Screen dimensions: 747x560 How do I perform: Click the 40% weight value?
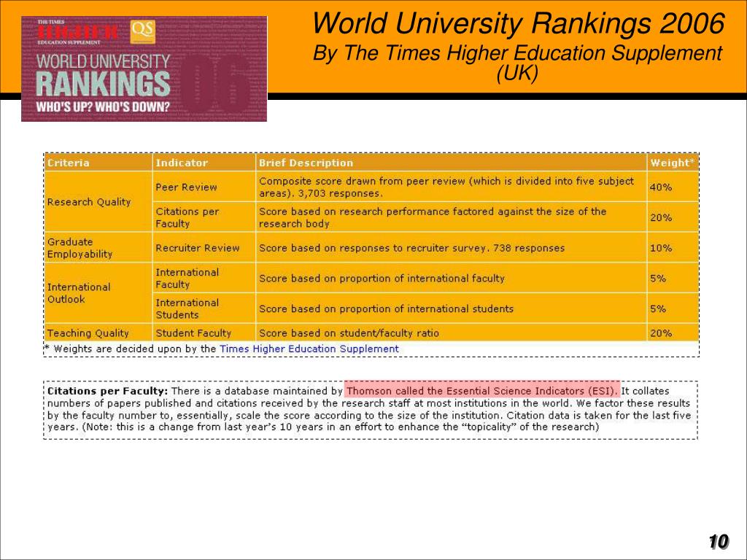click(x=661, y=187)
